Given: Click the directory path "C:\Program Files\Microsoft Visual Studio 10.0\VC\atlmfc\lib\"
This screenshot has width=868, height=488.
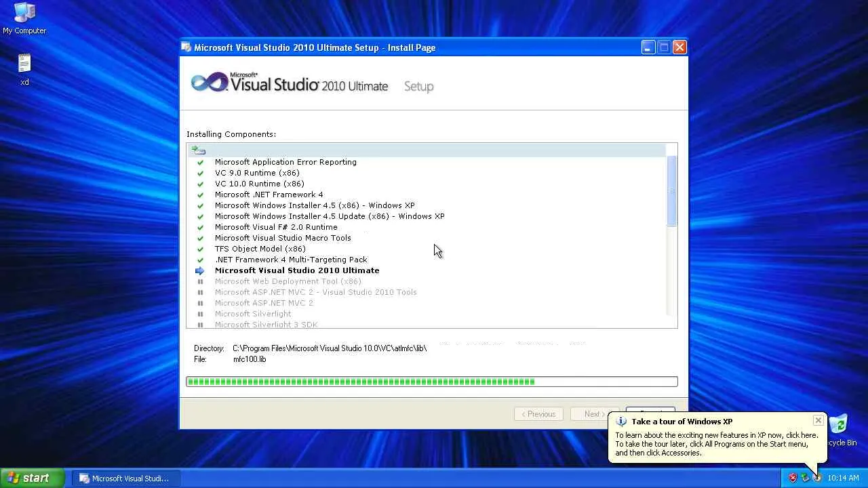Looking at the screenshot, I should click(330, 348).
